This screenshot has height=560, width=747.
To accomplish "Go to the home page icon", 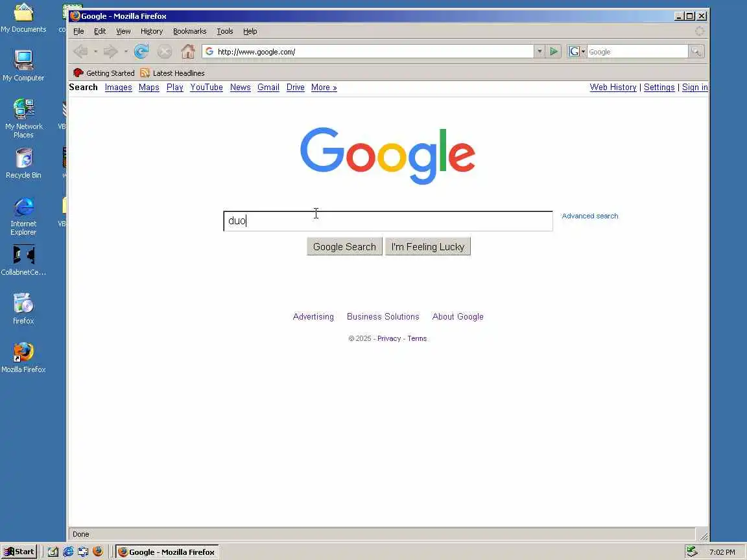I will (x=188, y=51).
